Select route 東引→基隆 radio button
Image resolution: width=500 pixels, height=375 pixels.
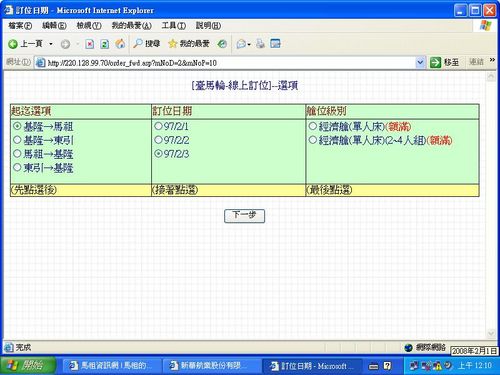(17, 167)
